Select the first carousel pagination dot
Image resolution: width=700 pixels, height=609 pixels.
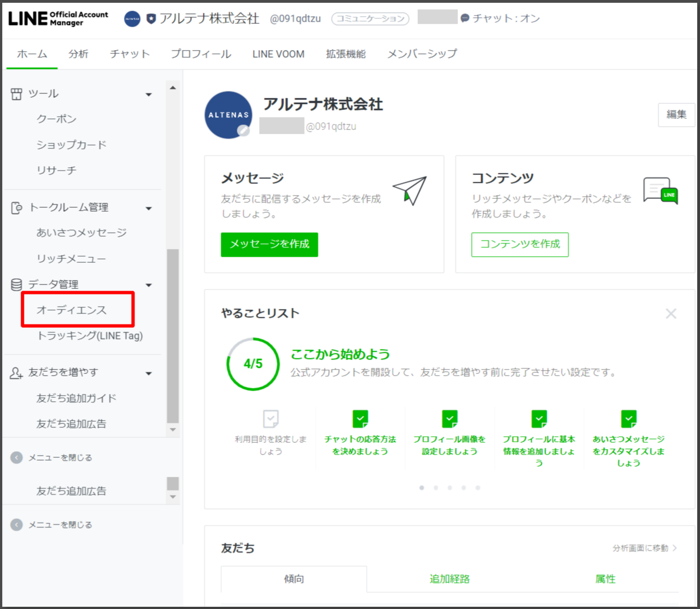[422, 488]
